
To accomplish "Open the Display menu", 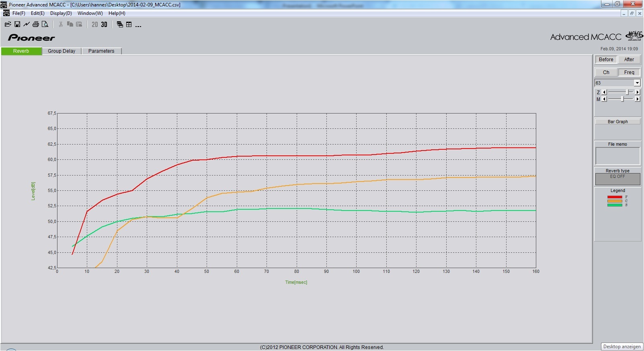I will (x=61, y=13).
